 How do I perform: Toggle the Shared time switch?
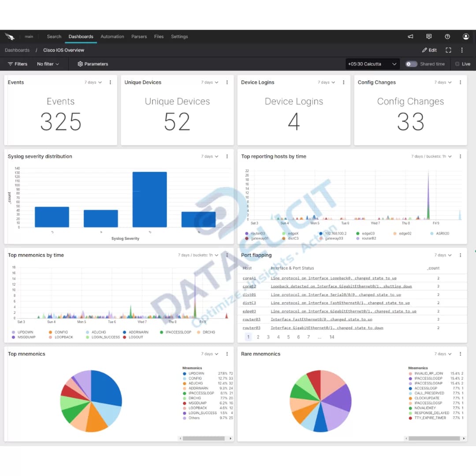411,64
